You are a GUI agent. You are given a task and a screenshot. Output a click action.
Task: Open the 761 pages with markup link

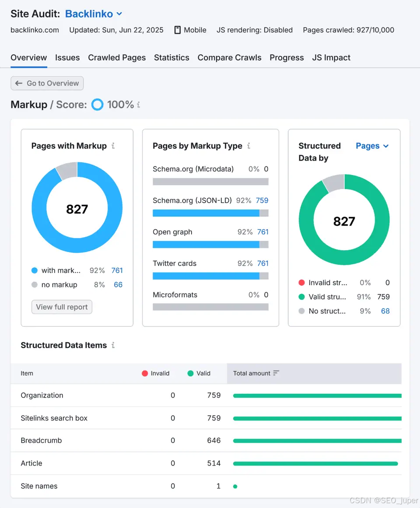click(x=117, y=270)
